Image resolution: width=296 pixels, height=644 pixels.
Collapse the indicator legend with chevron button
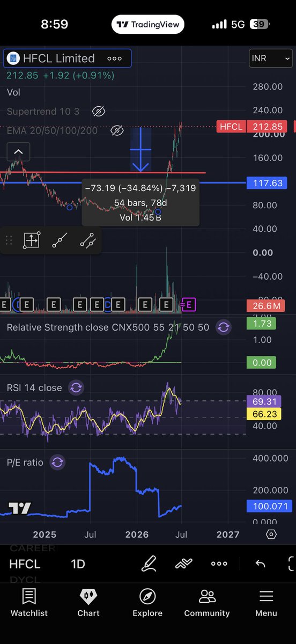pyautogui.click(x=18, y=152)
